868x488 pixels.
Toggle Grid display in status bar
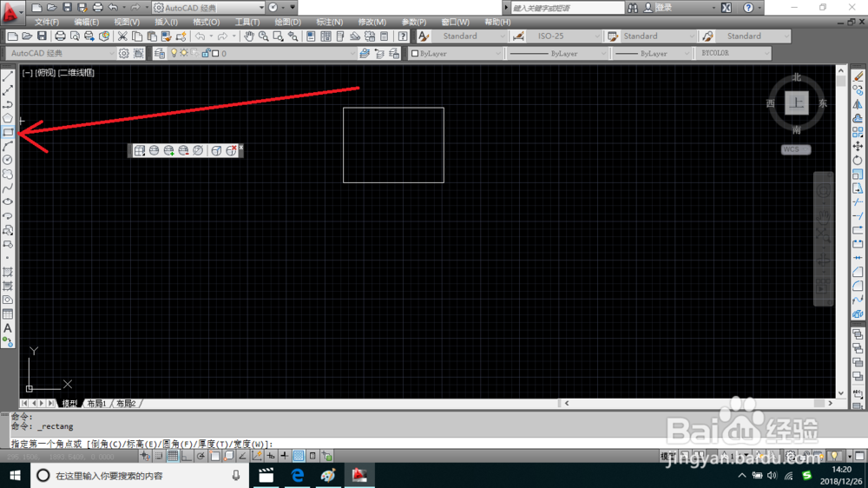point(173,456)
